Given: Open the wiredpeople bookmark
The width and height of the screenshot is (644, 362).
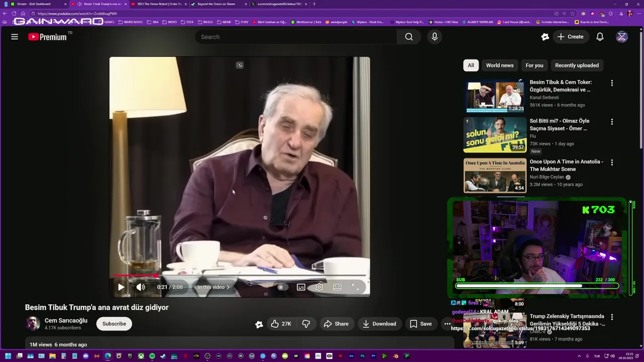Looking at the screenshot, I should (x=336, y=22).
